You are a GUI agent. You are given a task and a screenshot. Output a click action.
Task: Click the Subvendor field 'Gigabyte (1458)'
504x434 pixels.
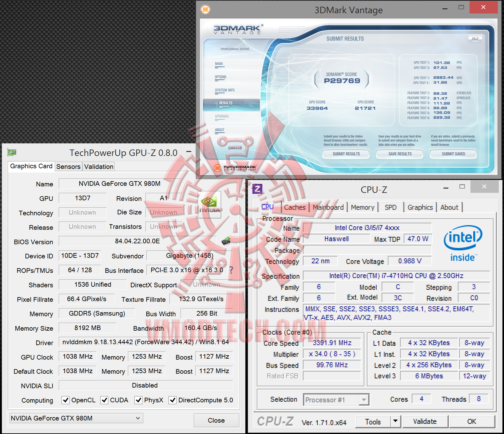point(189,255)
